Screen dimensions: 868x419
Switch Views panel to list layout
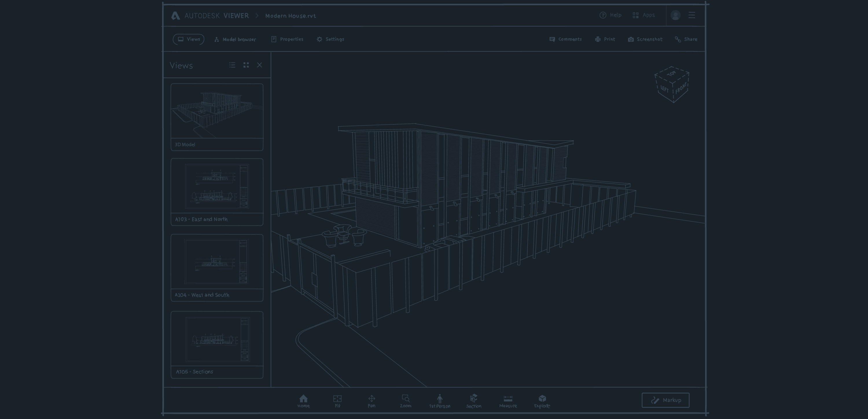(x=232, y=65)
